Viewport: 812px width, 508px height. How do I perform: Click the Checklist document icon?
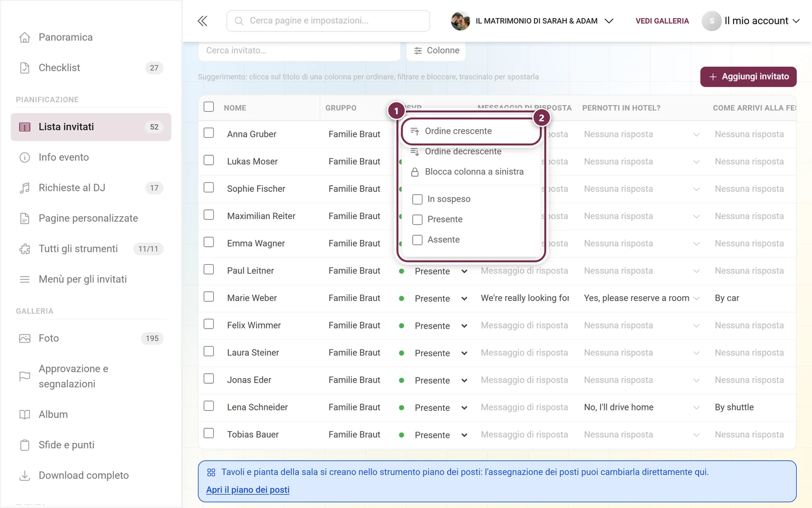pyautogui.click(x=25, y=68)
